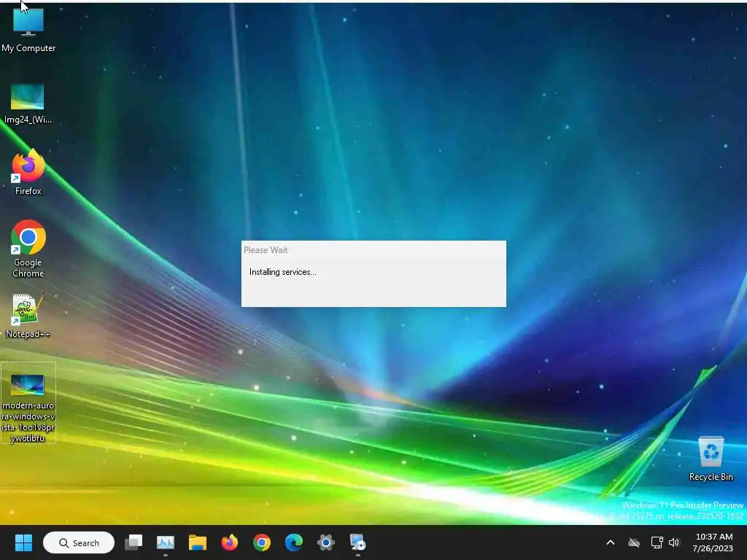Open the Recycle Bin

point(711,458)
